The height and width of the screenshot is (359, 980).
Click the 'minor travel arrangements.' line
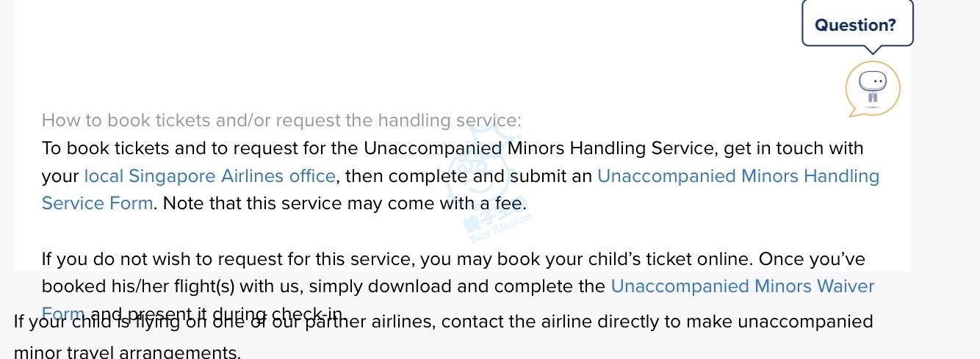pos(127,351)
